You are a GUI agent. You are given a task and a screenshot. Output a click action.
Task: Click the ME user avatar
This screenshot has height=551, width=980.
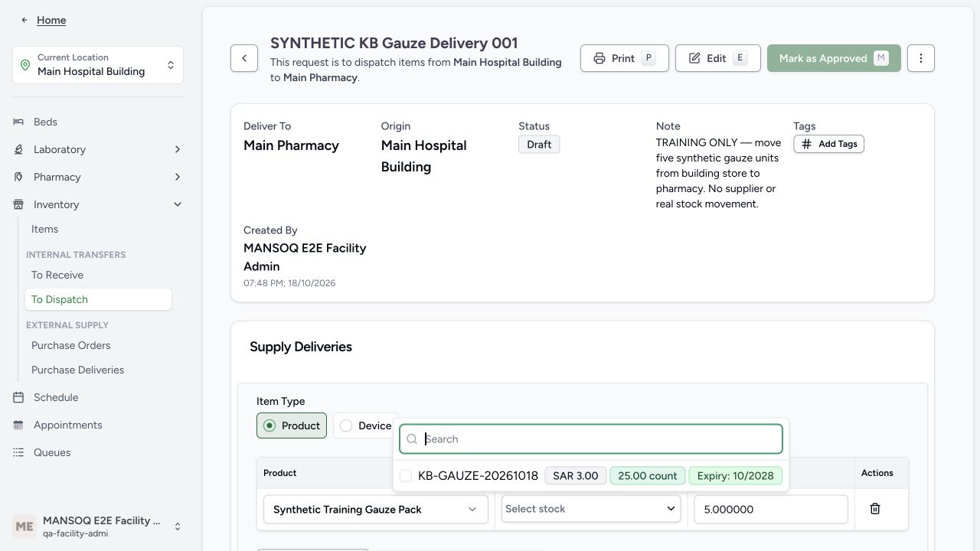24,527
